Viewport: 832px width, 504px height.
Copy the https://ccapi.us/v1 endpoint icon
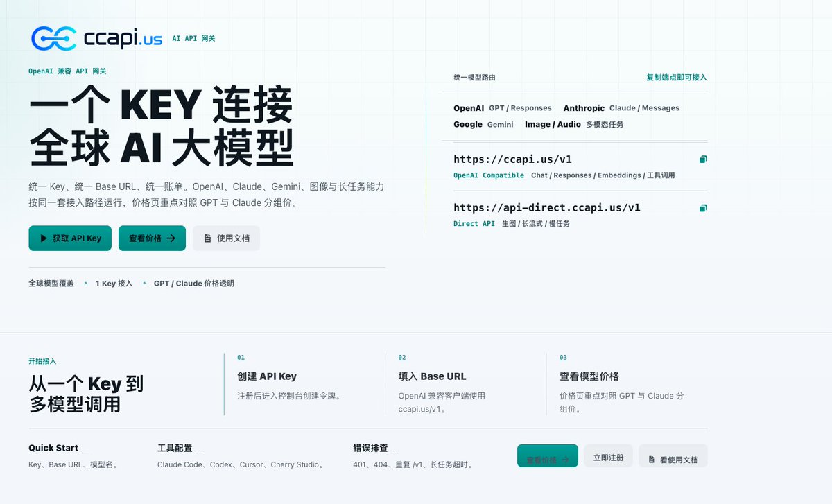703,159
